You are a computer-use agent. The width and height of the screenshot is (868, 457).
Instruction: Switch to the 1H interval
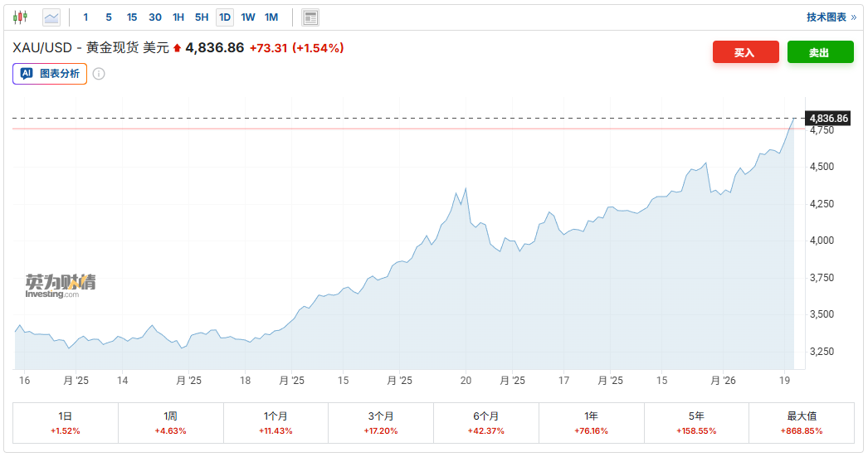[x=178, y=17]
